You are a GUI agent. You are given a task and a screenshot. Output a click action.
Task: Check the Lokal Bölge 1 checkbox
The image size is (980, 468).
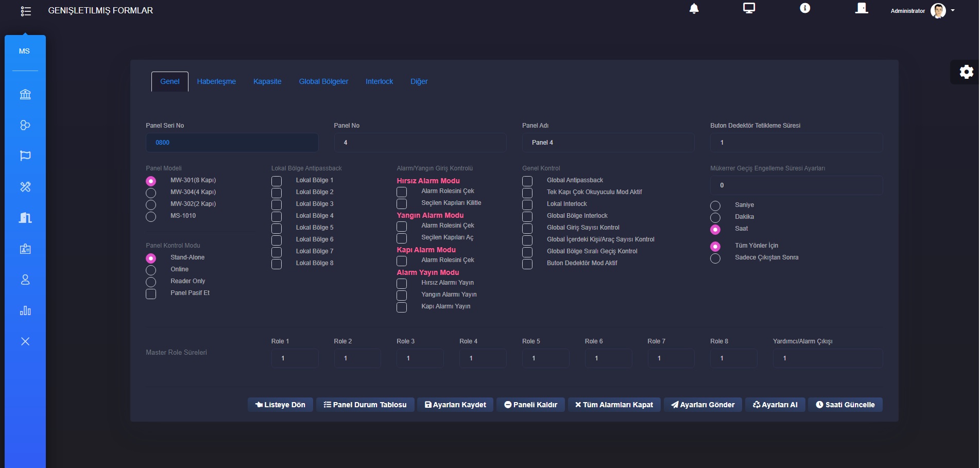pyautogui.click(x=277, y=181)
